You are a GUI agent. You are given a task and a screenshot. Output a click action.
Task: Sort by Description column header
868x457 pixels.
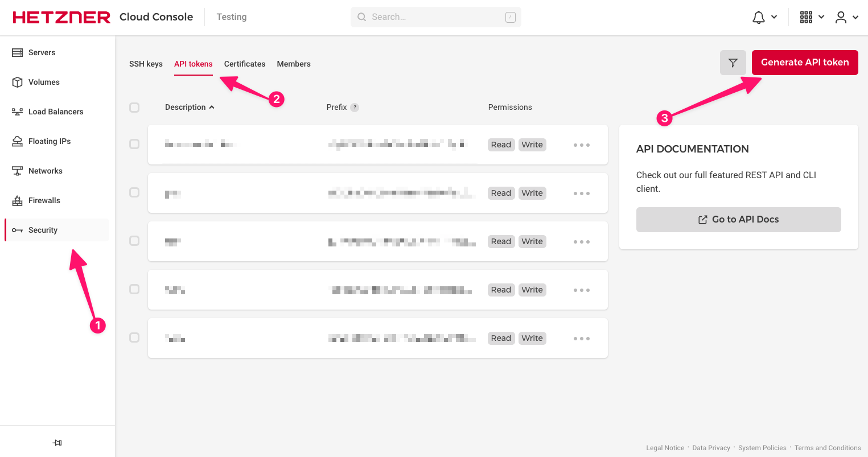190,107
